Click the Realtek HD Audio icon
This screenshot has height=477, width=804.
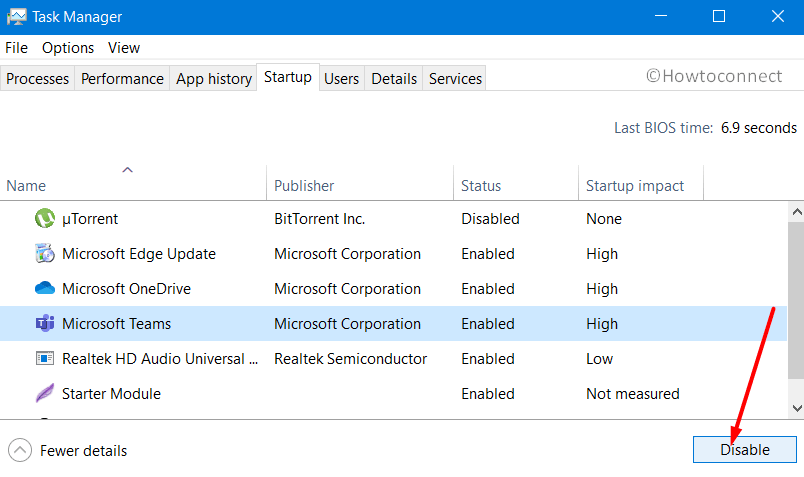point(45,358)
